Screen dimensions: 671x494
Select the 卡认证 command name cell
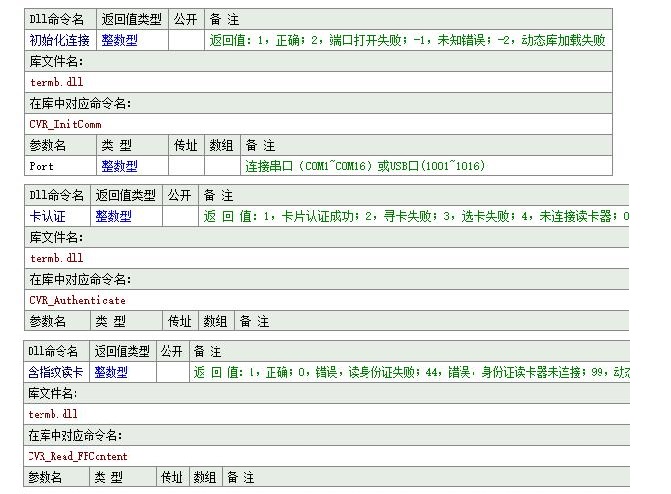point(57,216)
